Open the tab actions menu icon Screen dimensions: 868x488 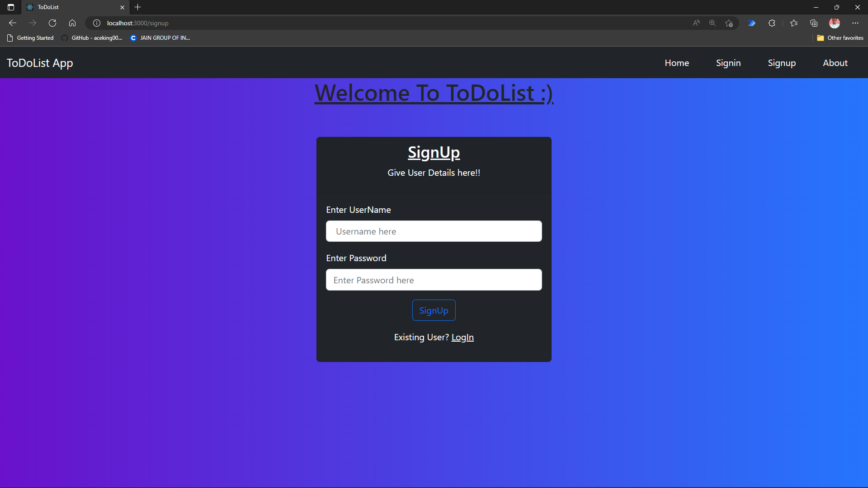tap(11, 7)
